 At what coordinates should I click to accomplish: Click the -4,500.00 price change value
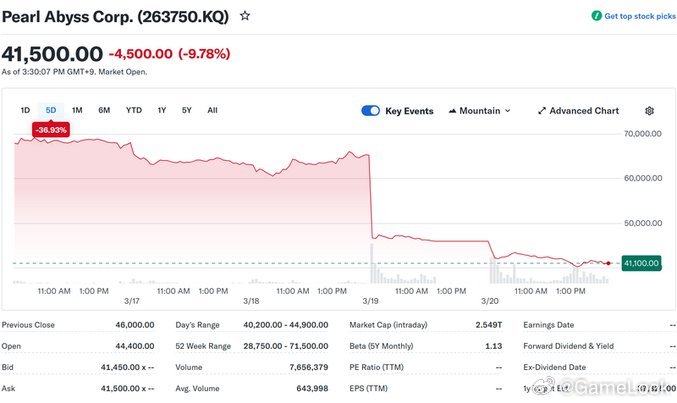pos(141,54)
